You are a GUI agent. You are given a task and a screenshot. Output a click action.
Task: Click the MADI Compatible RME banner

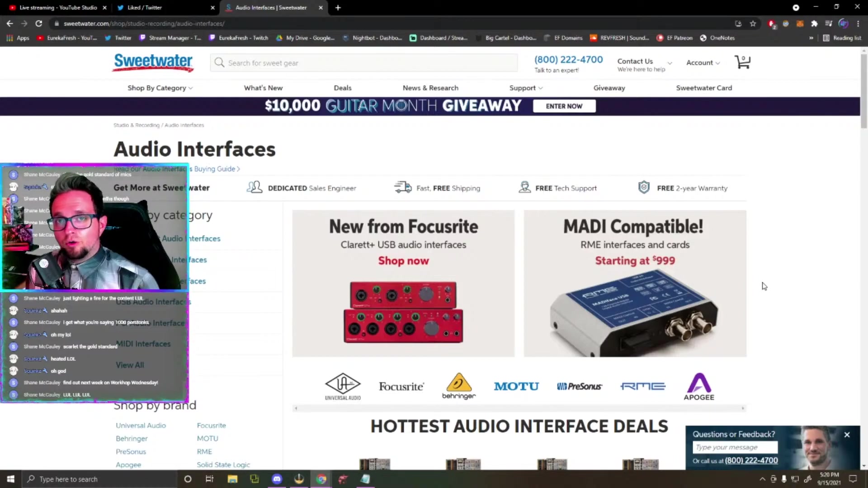coord(635,283)
